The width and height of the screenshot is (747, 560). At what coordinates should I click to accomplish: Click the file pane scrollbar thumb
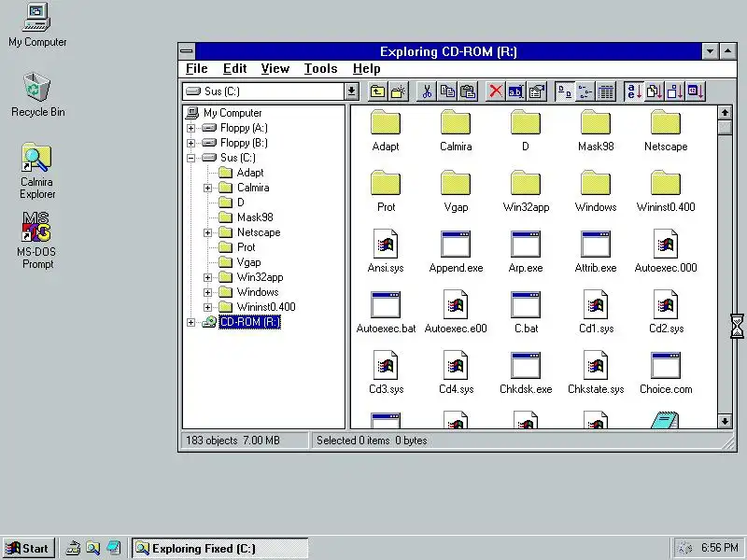[725, 128]
